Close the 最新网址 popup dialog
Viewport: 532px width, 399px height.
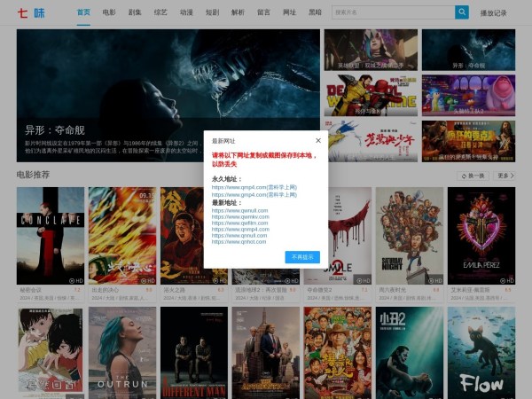point(318,140)
